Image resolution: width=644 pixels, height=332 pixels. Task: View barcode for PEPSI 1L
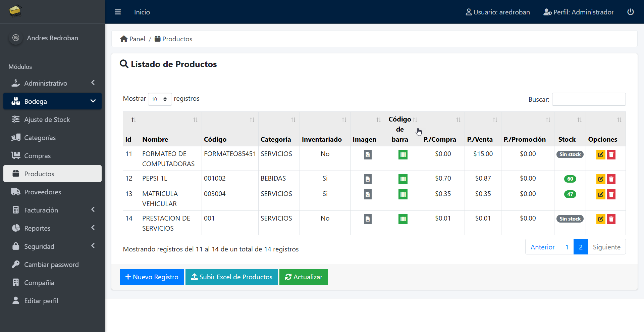coord(403,179)
